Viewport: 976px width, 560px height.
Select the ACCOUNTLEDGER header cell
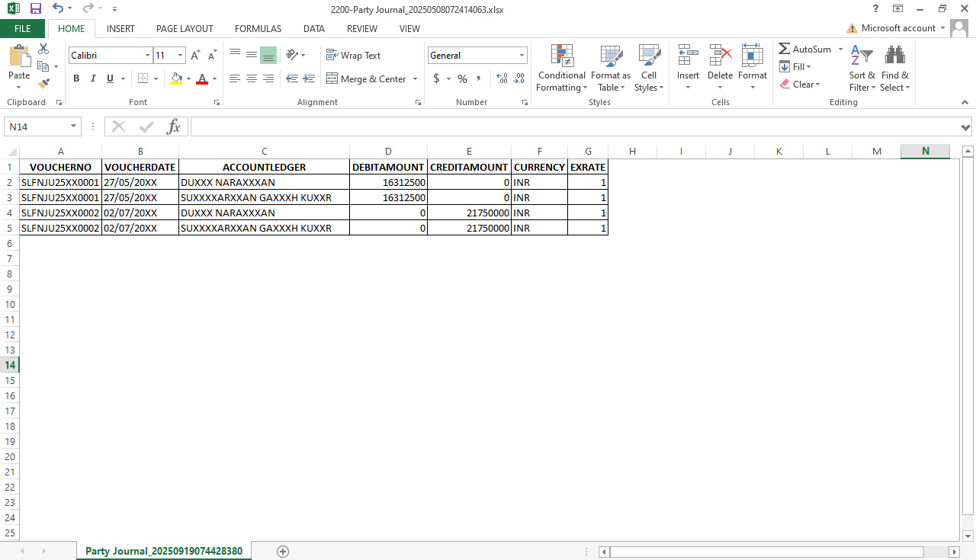pos(264,167)
